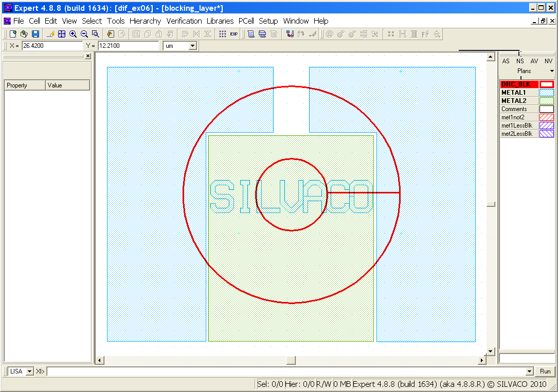Toggle the AV layer visibility button

[x=534, y=61]
